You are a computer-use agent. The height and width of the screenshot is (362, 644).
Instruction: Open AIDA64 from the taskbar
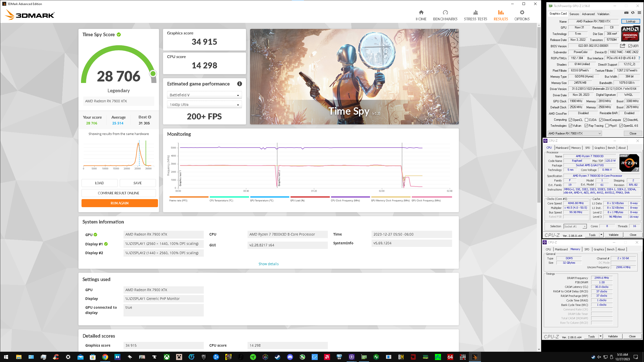pyautogui.click(x=450, y=357)
